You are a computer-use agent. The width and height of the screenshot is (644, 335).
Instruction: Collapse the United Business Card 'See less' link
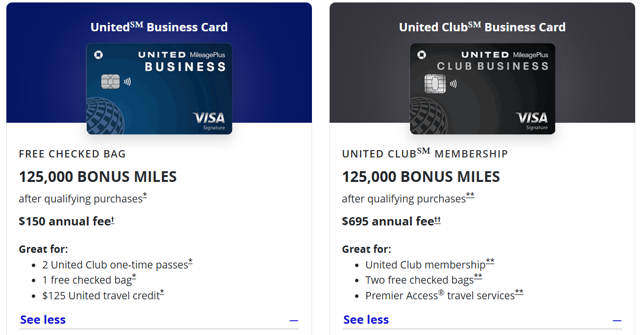click(x=43, y=320)
